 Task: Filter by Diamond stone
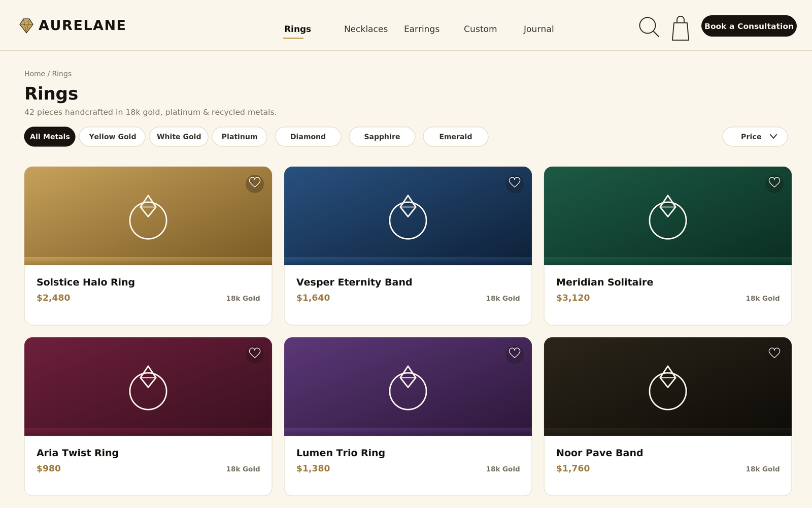click(308, 137)
